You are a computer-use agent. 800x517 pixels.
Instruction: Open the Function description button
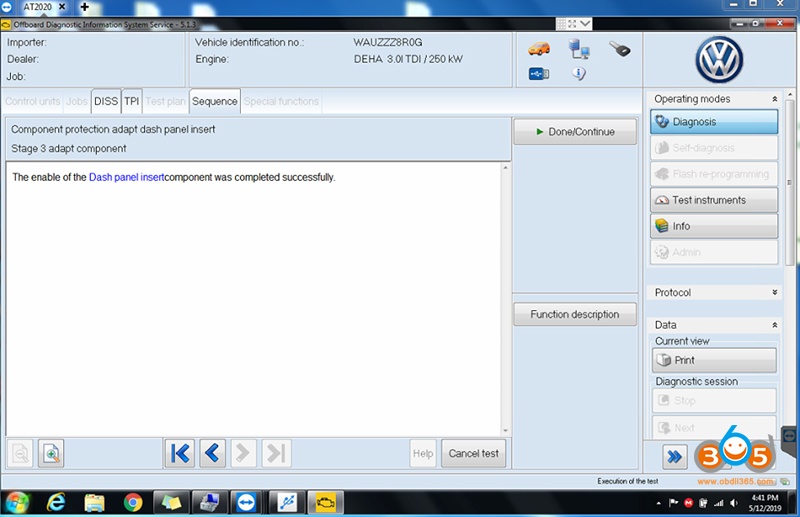(x=574, y=314)
